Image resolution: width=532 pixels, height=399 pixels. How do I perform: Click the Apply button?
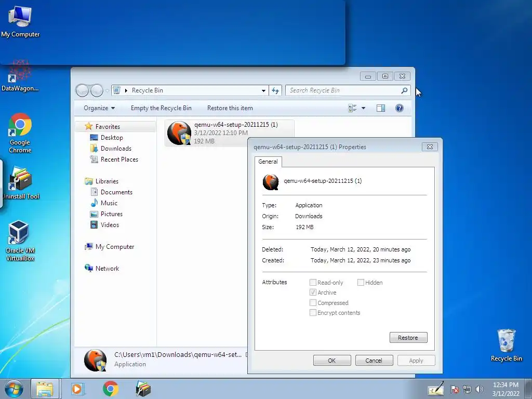tap(416, 361)
